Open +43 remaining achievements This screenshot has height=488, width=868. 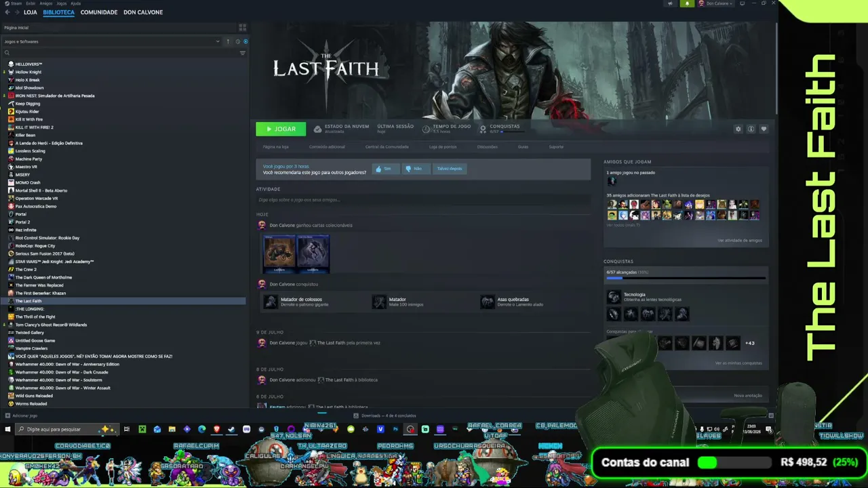tap(749, 343)
